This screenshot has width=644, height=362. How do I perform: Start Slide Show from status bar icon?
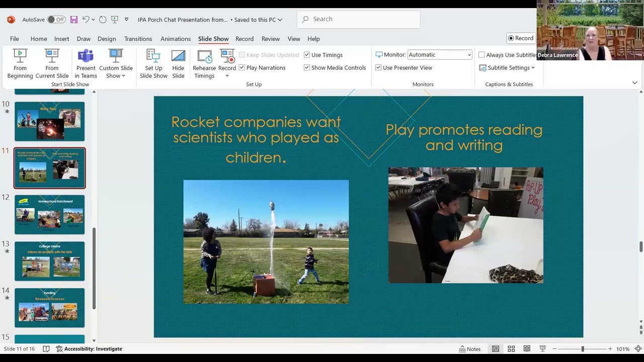[542, 349]
